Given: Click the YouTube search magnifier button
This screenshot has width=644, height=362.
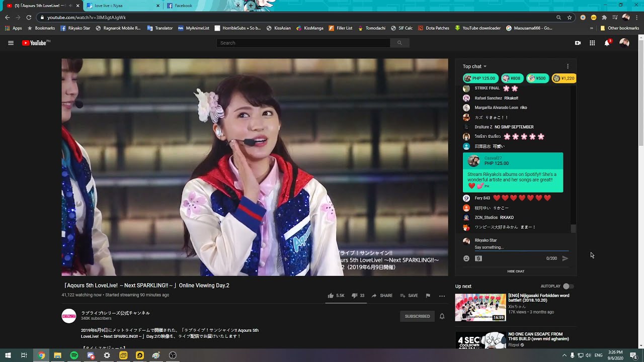Looking at the screenshot, I should click(399, 43).
